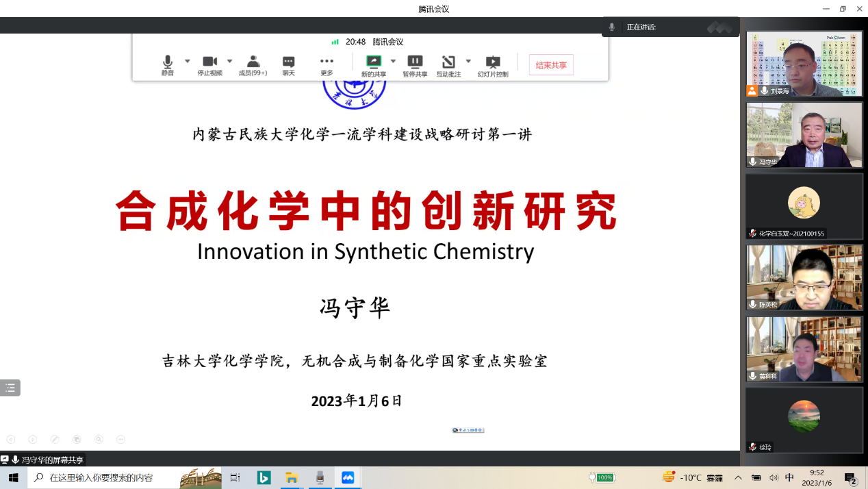Select 陈英松 participant video thumbnail

804,277
